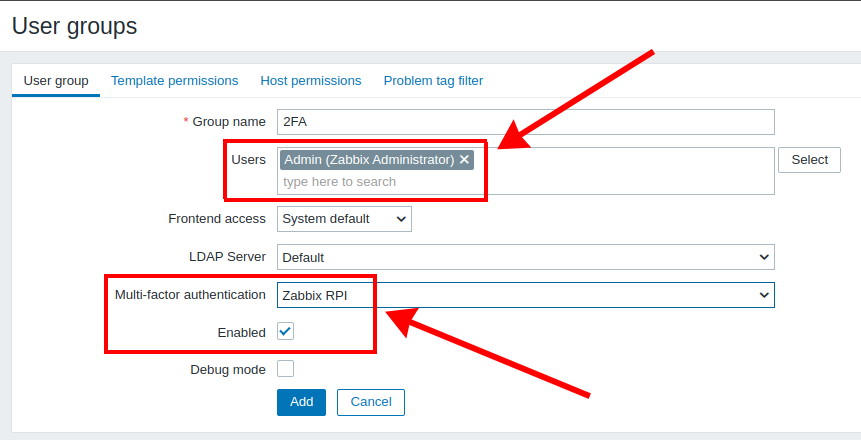Open the Problem tag filter tab
Viewport: 861px width, 440px height.
pos(433,81)
